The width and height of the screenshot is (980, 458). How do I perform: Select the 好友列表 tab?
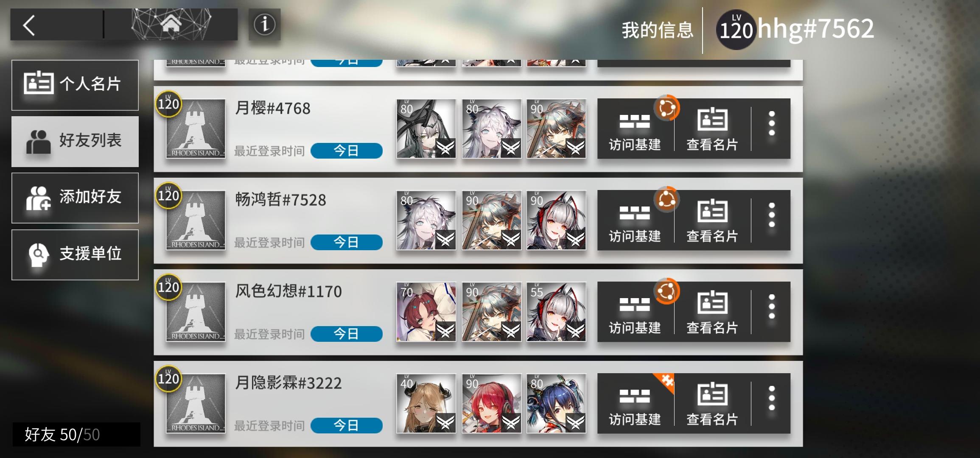pyautogui.click(x=75, y=141)
